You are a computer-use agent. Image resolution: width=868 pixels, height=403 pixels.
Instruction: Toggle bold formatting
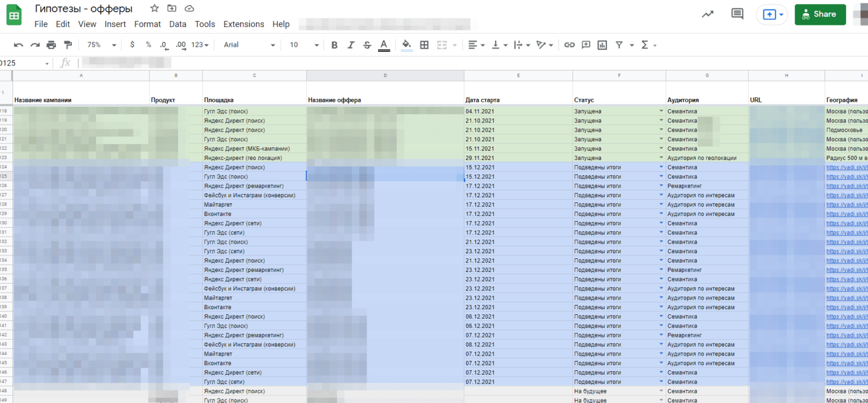coord(334,45)
